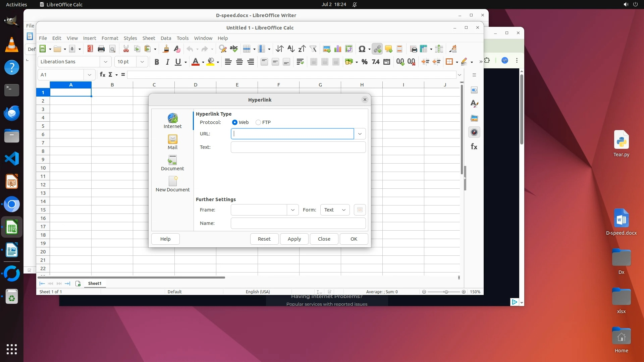Select the Document hyperlink type icon
The height and width of the screenshot is (362, 644).
click(172, 163)
